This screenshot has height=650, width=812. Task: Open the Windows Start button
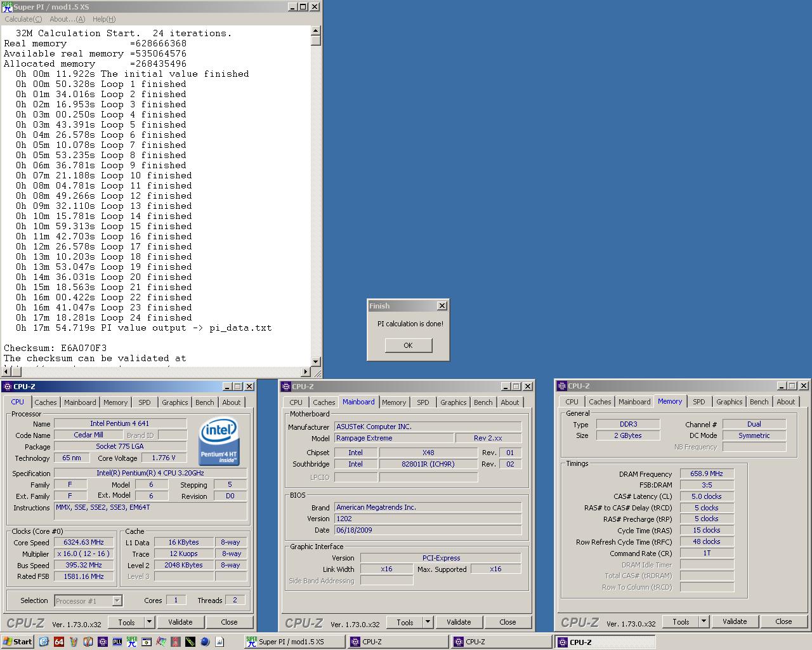(18, 642)
